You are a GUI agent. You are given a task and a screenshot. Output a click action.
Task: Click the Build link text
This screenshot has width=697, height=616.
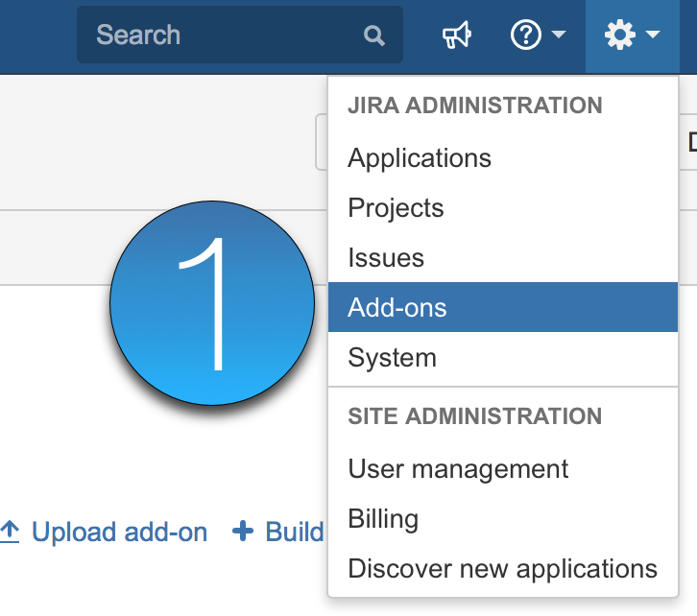pyautogui.click(x=294, y=533)
